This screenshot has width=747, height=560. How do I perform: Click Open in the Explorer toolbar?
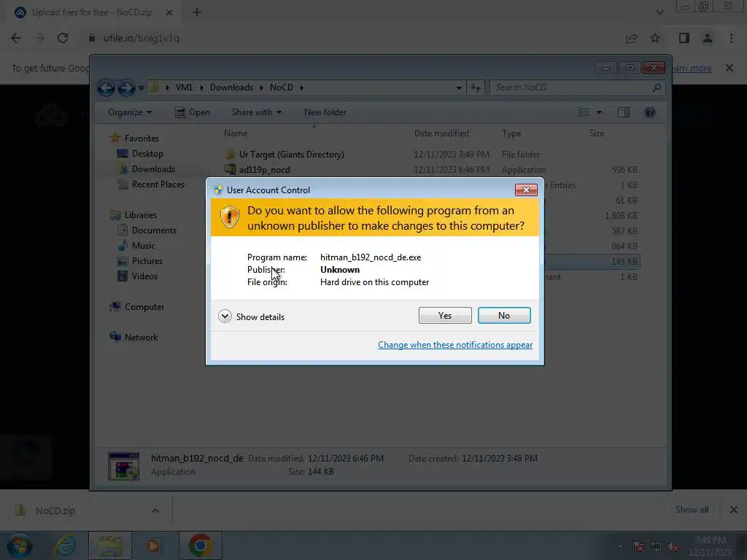point(193,112)
